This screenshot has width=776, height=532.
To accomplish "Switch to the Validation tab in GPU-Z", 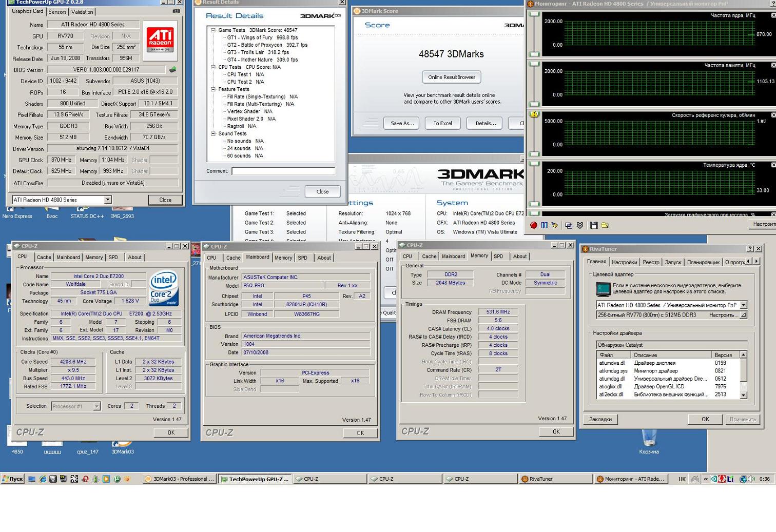I will click(82, 12).
